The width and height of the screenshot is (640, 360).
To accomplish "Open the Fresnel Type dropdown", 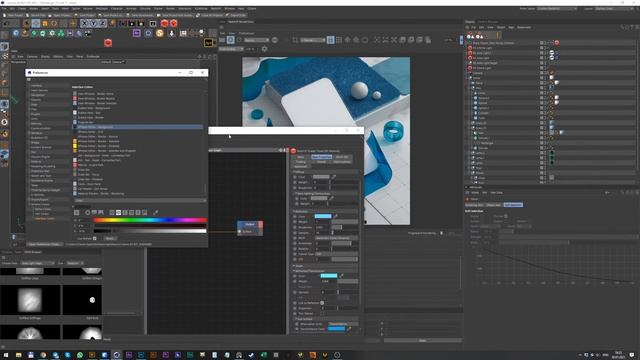I will click(336, 254).
